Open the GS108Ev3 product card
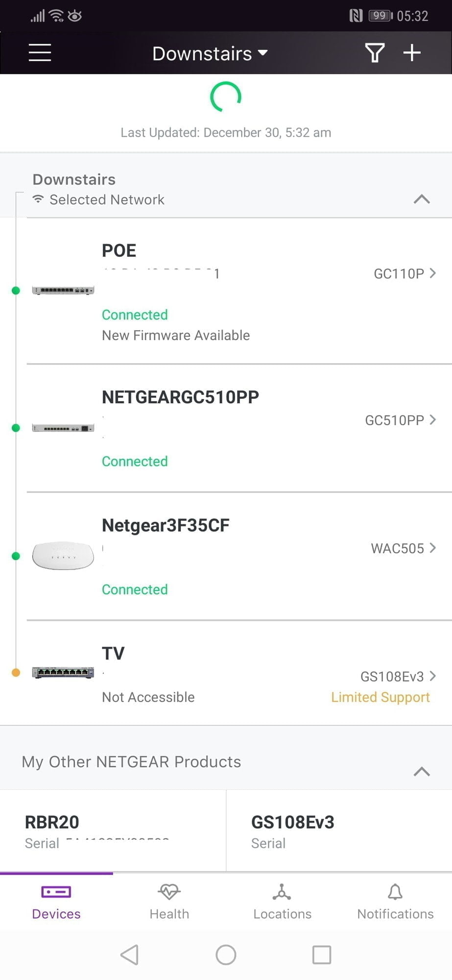The height and width of the screenshot is (980, 452). coord(339,831)
